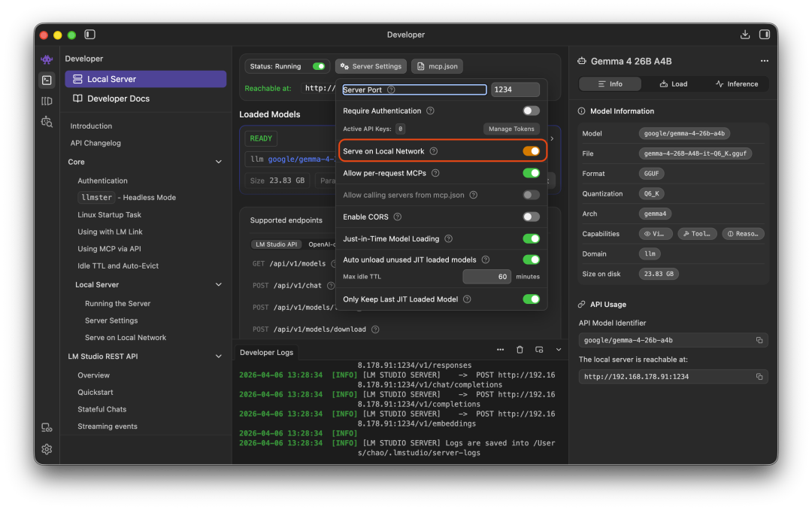Click the Reasoning capability badge
The height and width of the screenshot is (510, 812).
[x=743, y=234]
